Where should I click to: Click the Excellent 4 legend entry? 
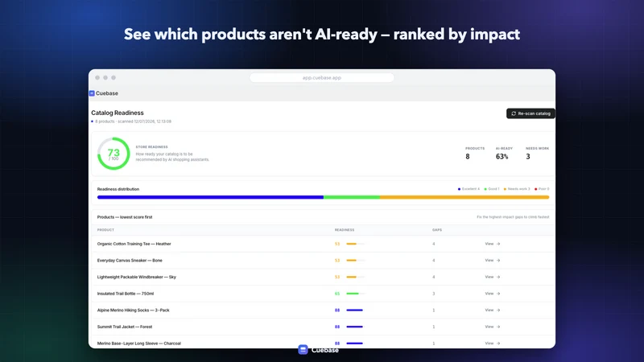469,189
